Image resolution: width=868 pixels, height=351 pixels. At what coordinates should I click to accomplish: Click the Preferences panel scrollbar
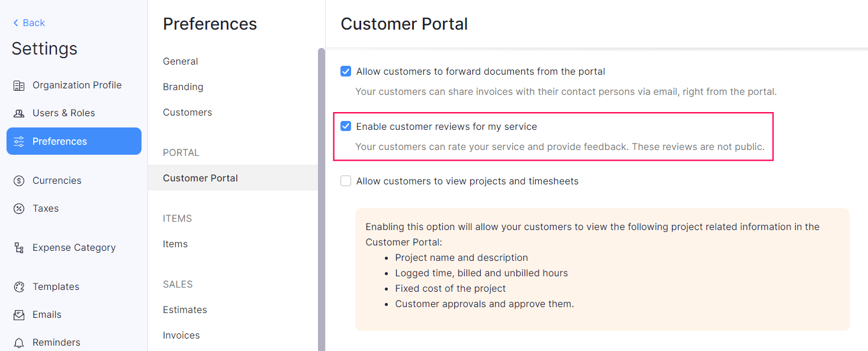pos(322,196)
